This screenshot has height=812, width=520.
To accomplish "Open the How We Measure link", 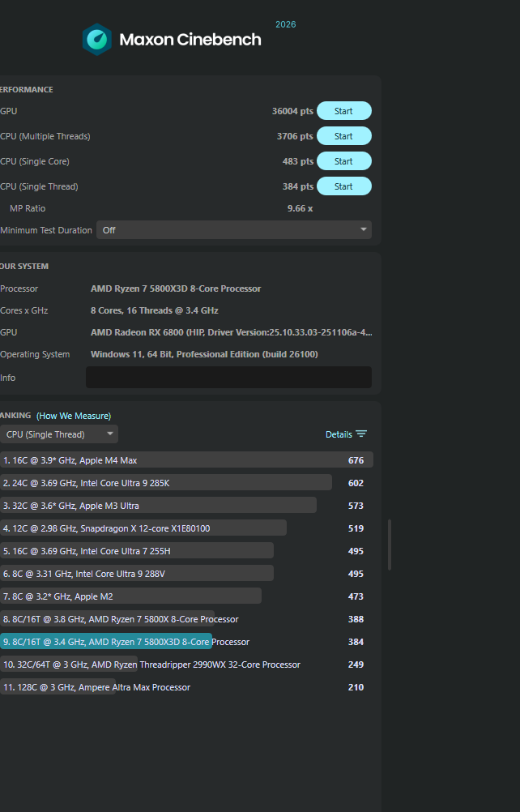I will click(x=74, y=416).
